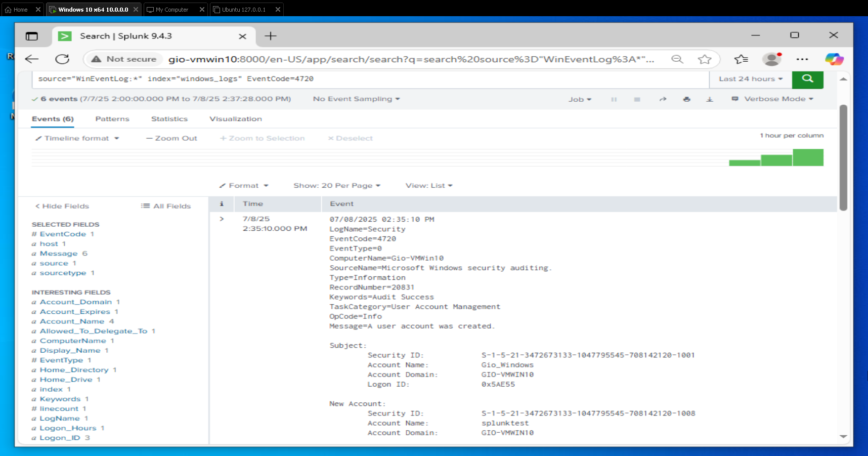This screenshot has width=868, height=456.
Task: Open All Fields dialog
Action: tap(166, 206)
